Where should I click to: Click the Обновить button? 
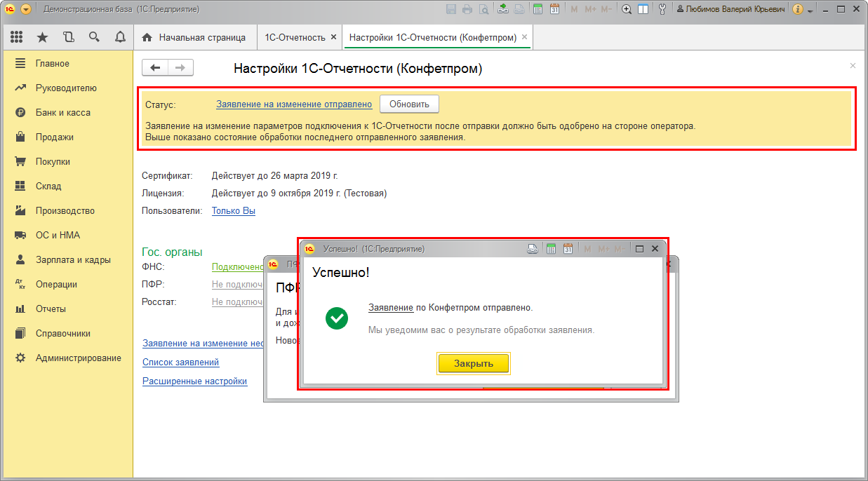(x=409, y=104)
